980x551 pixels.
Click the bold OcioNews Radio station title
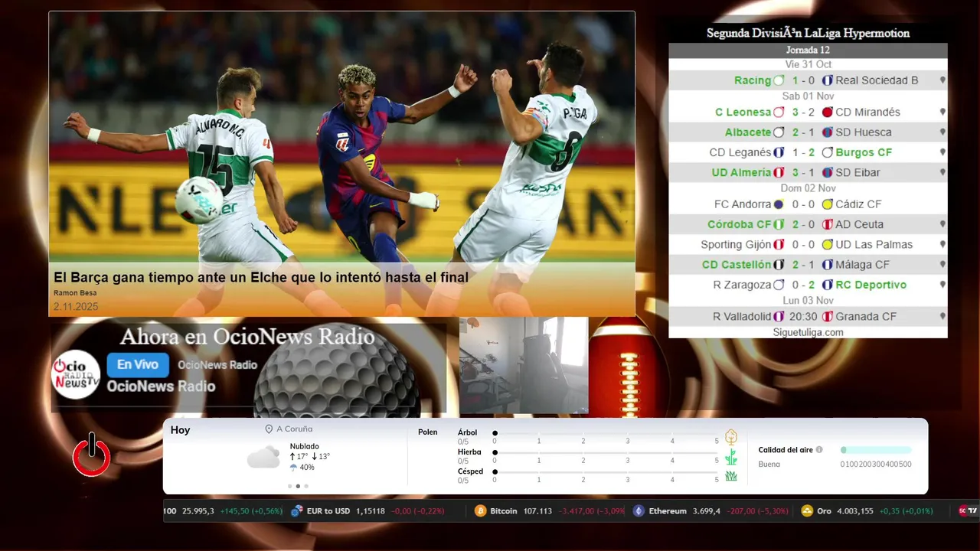[x=161, y=386]
